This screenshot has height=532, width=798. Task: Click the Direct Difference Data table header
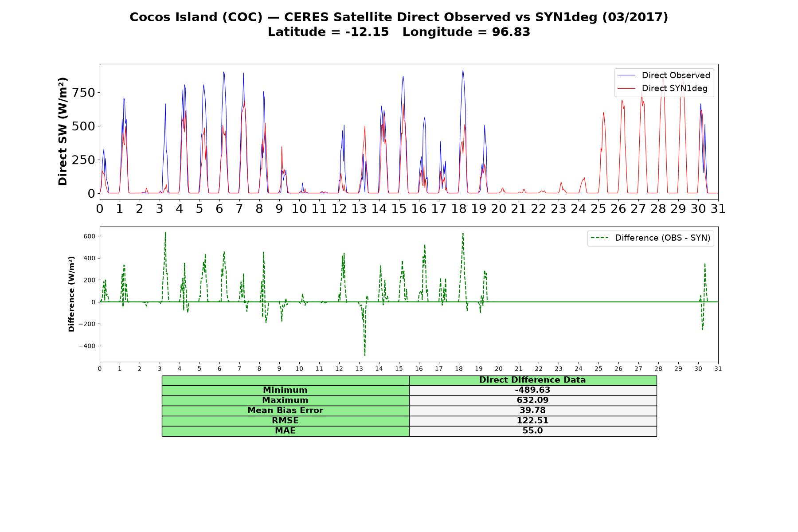[533, 380]
